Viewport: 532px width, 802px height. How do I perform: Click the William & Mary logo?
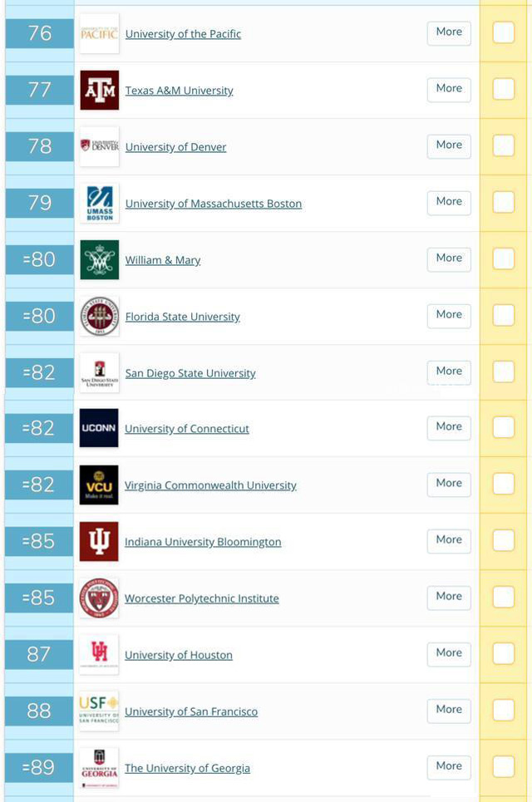pos(99,259)
